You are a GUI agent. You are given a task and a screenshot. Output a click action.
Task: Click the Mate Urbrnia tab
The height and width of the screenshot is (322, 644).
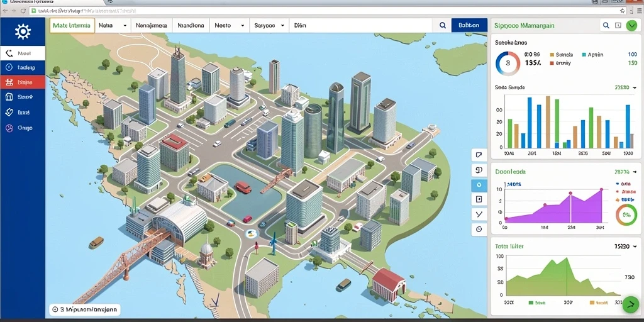point(72,25)
